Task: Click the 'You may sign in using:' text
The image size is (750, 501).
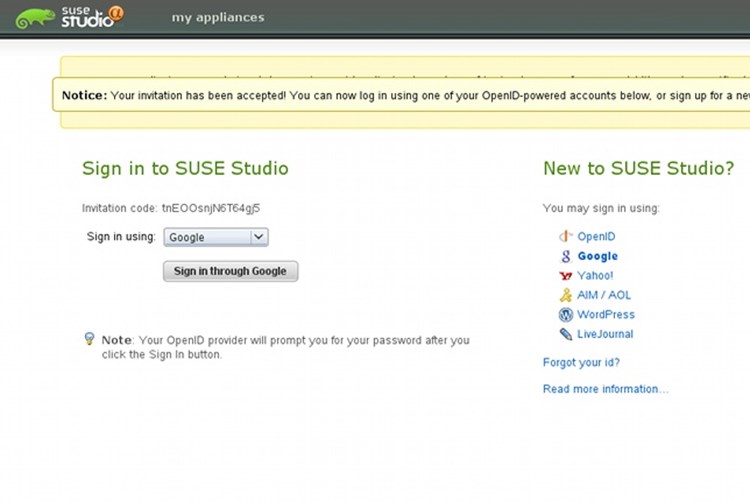Action: click(x=601, y=208)
